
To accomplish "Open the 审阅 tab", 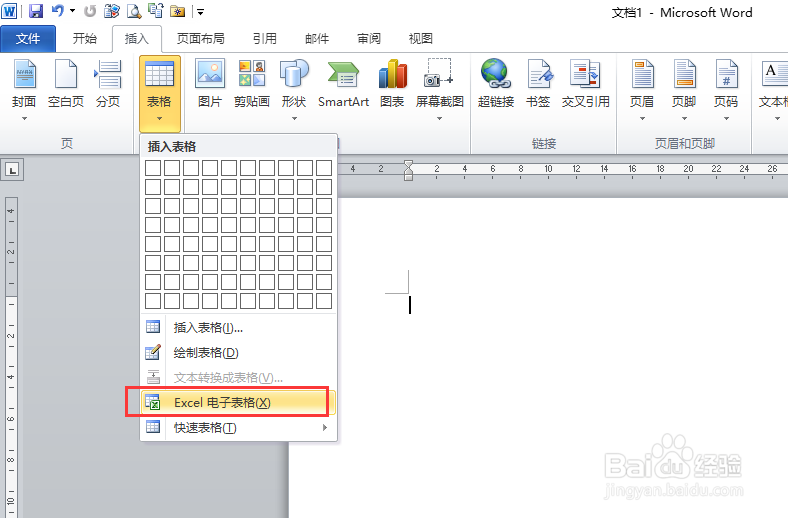I will pos(369,39).
